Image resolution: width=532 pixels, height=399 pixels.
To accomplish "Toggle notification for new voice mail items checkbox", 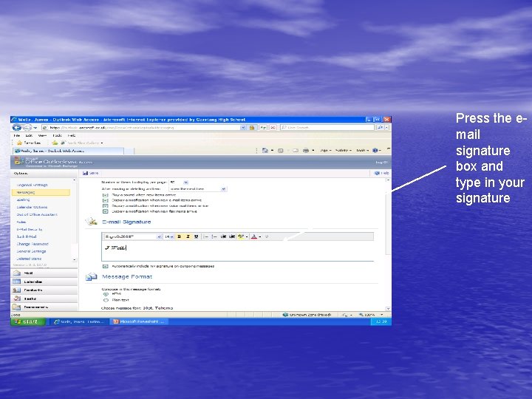I will (105, 206).
